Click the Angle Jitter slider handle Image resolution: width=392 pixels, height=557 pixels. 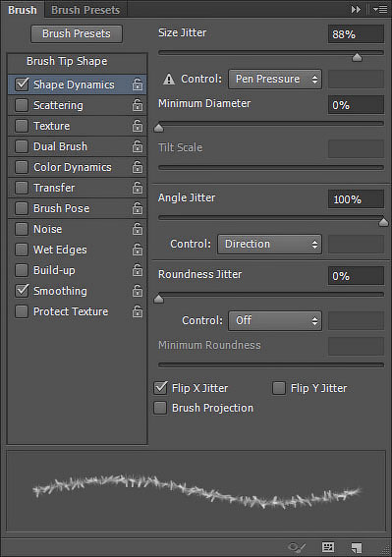pyautogui.click(x=383, y=222)
